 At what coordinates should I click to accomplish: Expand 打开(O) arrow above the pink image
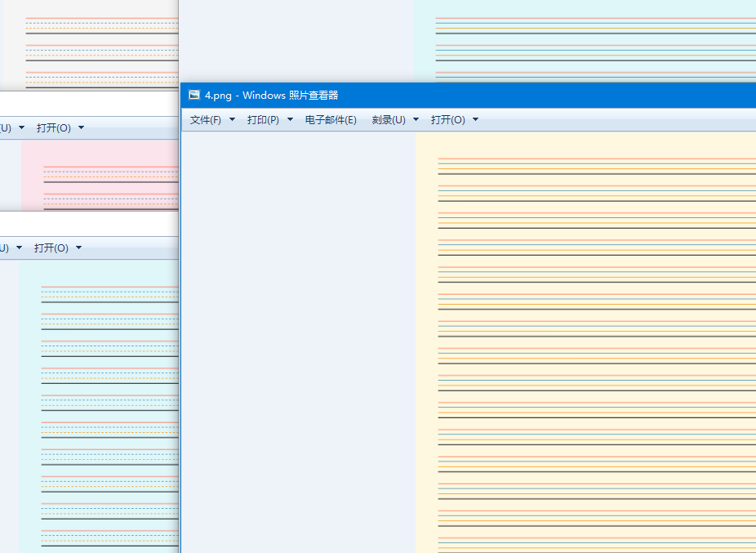(81, 128)
